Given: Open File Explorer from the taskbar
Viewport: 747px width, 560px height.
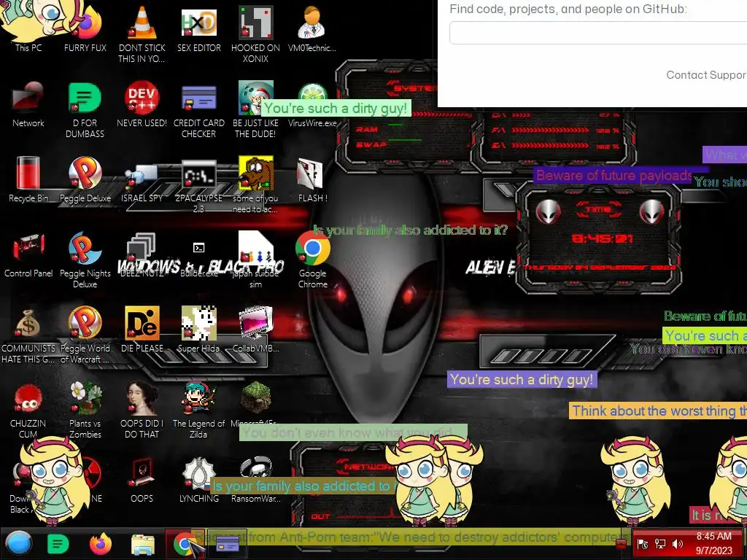Looking at the screenshot, I should [x=142, y=544].
